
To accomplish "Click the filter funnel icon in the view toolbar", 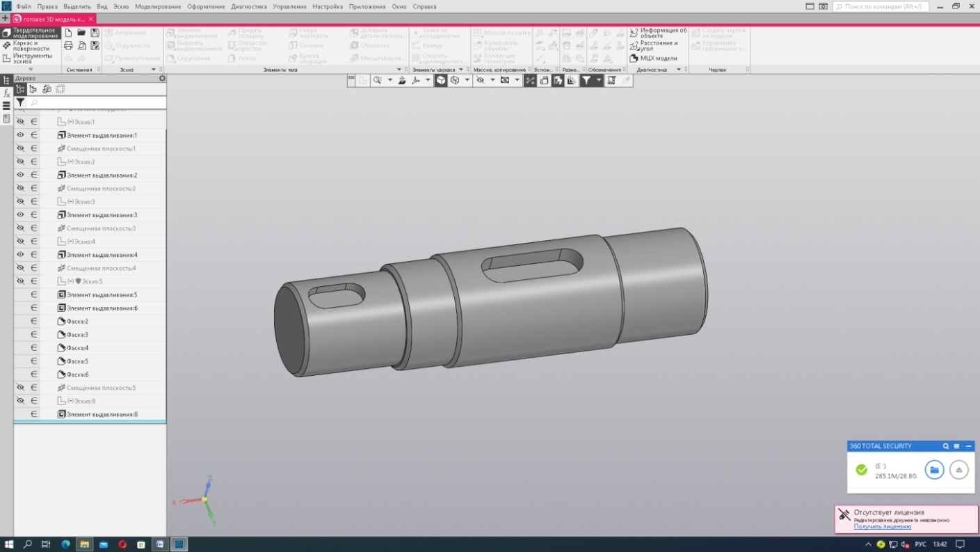I will [586, 80].
